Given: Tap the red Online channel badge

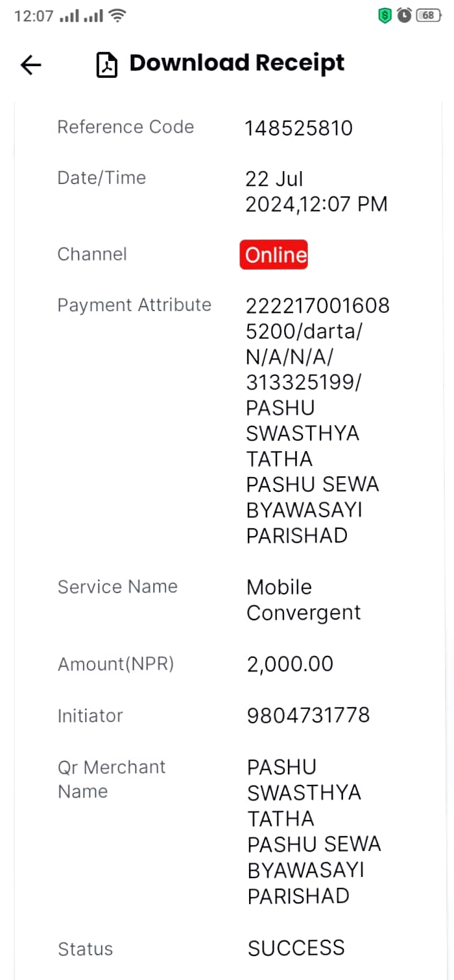Looking at the screenshot, I should 274,255.
